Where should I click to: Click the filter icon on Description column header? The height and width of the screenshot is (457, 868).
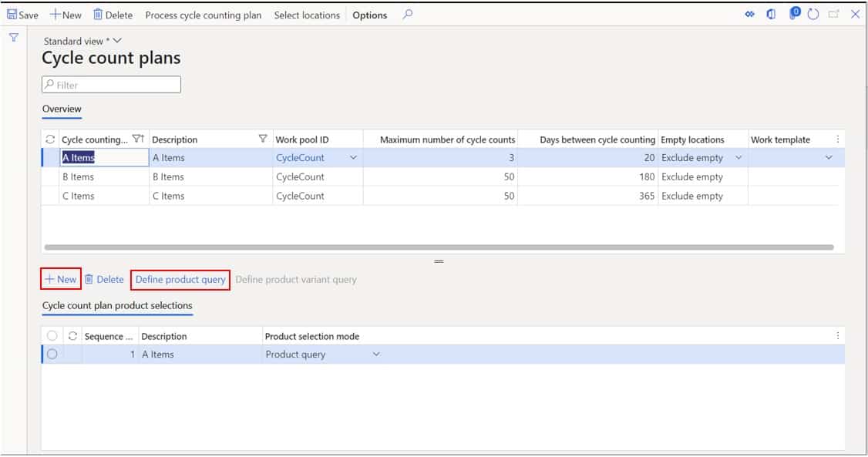(x=262, y=139)
